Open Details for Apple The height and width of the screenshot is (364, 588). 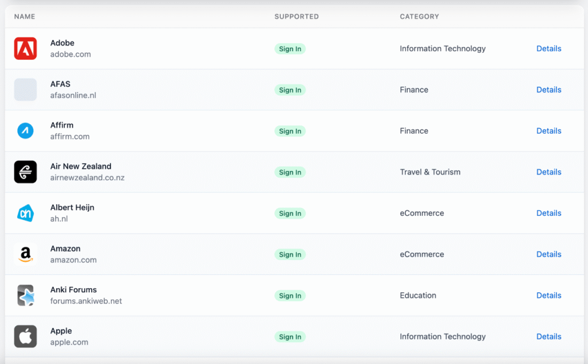548,336
